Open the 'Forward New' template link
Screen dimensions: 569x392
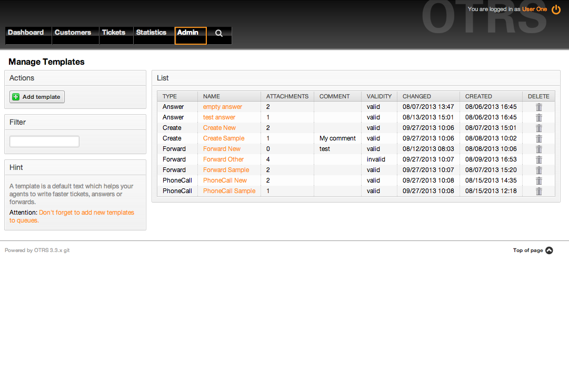(x=222, y=149)
